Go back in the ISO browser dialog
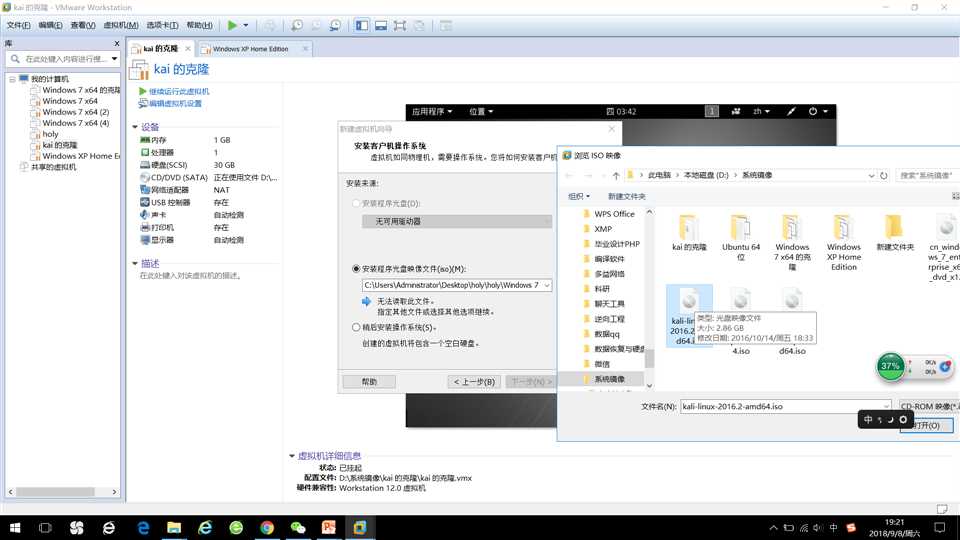 [x=569, y=176]
